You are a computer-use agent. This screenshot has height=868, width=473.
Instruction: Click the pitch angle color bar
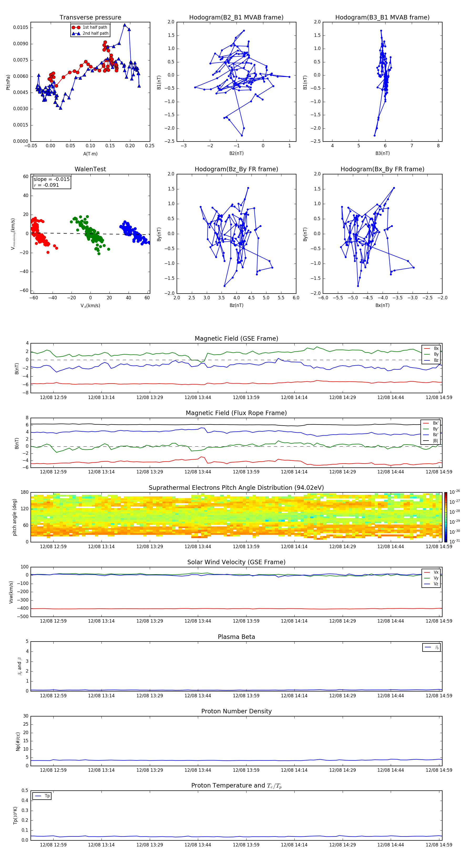coord(446,517)
